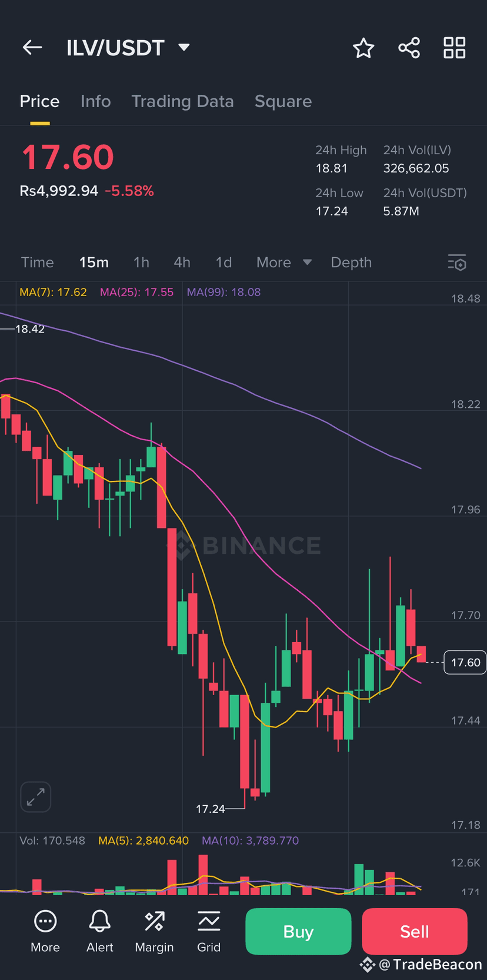Open the Depth chart view
The width and height of the screenshot is (487, 980).
[x=351, y=263]
